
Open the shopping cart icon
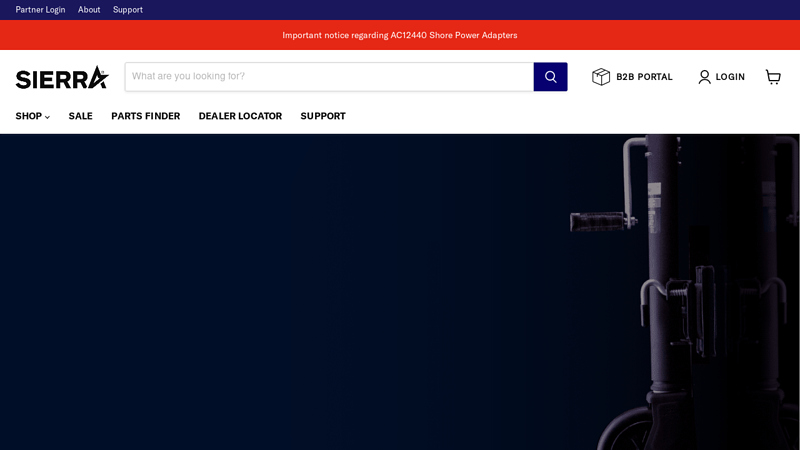[x=773, y=77]
